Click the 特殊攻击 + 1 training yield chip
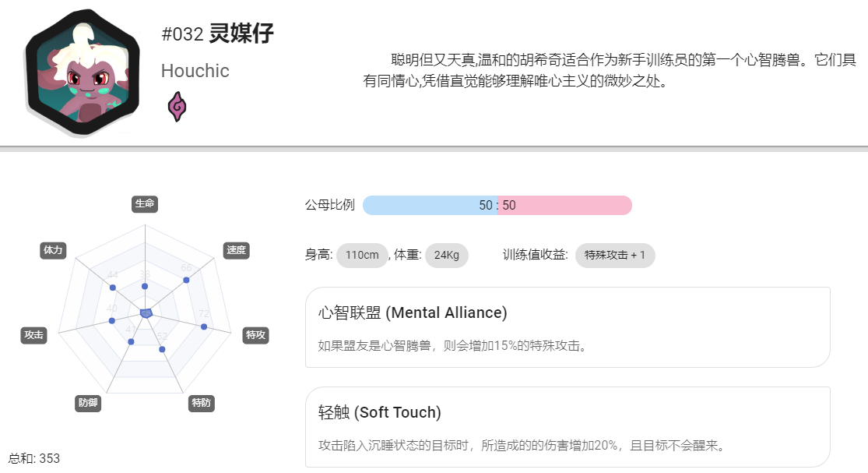Screen dimensions: 868x473 click(615, 256)
